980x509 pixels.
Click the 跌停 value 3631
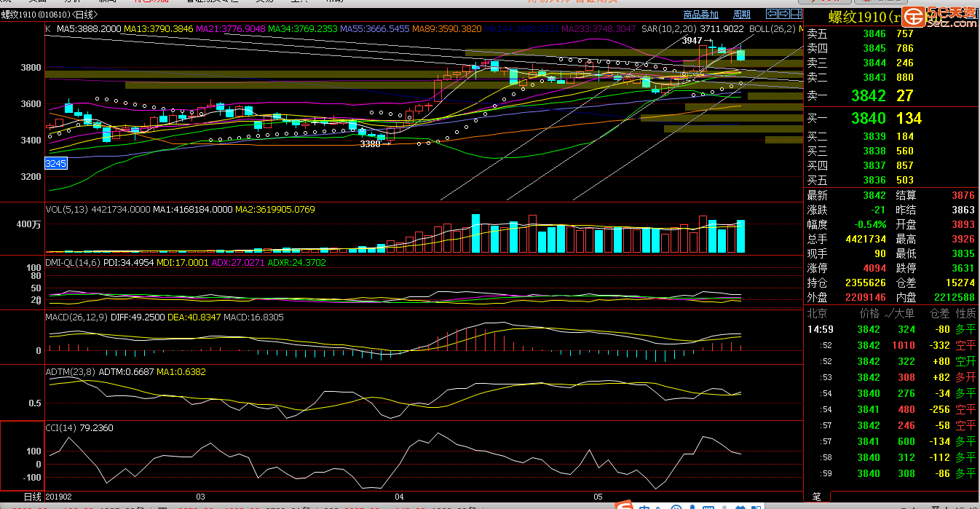(x=963, y=268)
